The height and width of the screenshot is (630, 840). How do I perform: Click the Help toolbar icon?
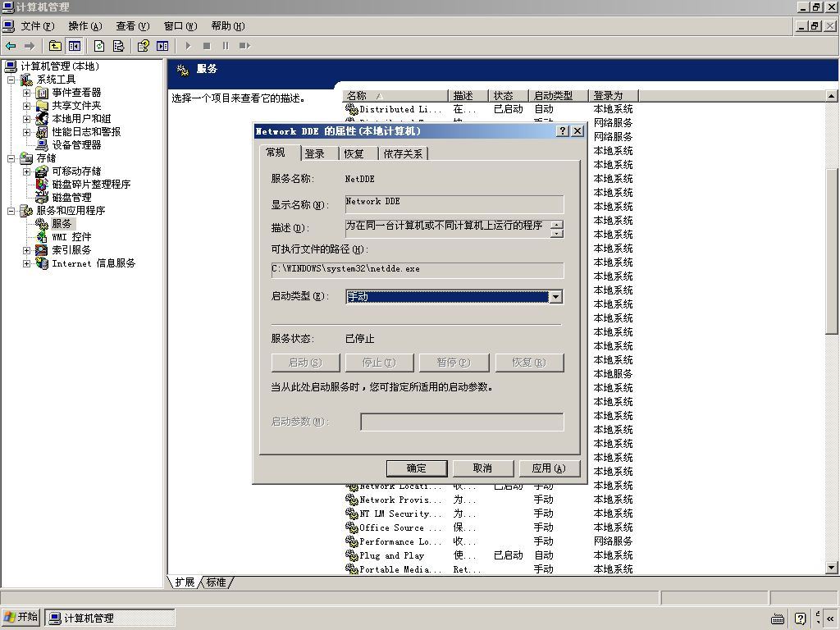point(143,46)
